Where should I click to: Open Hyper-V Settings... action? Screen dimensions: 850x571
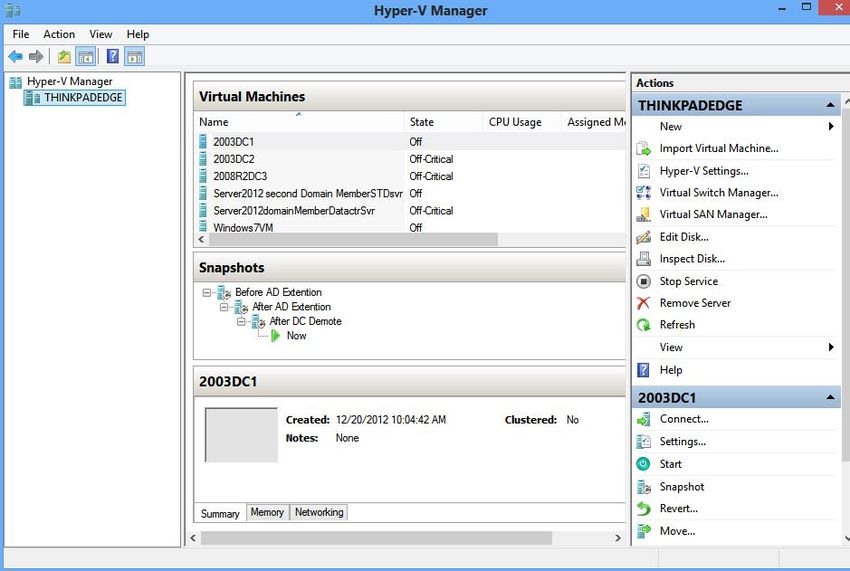pyautogui.click(x=704, y=171)
